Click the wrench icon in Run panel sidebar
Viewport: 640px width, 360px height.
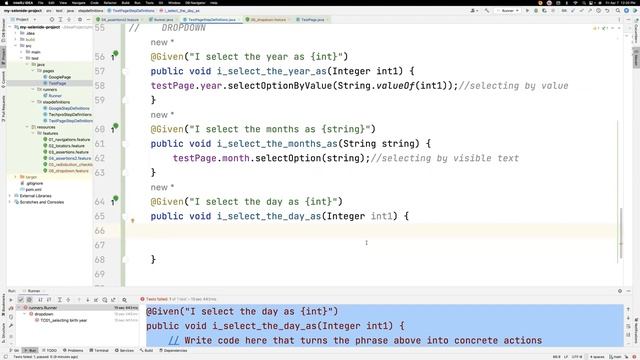tap(11, 326)
